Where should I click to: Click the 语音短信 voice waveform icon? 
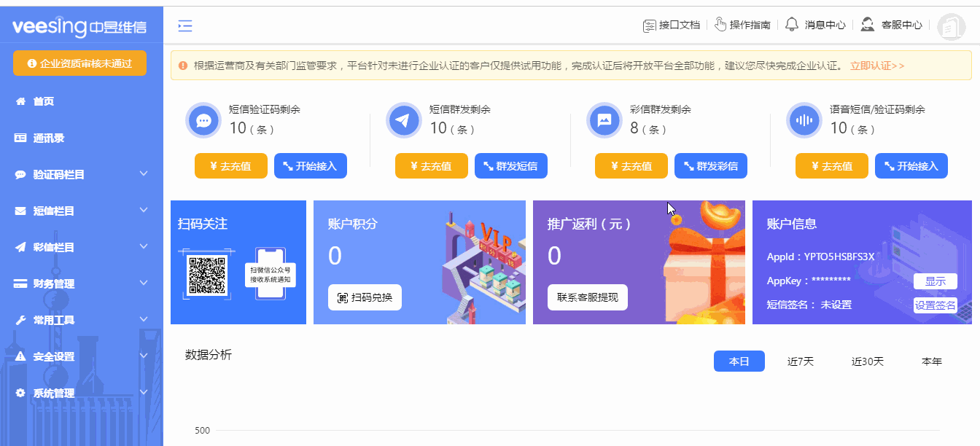[x=804, y=120]
